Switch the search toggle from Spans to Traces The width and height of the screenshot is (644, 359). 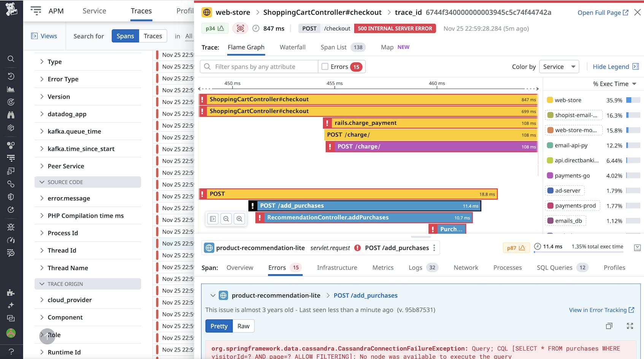pos(153,36)
